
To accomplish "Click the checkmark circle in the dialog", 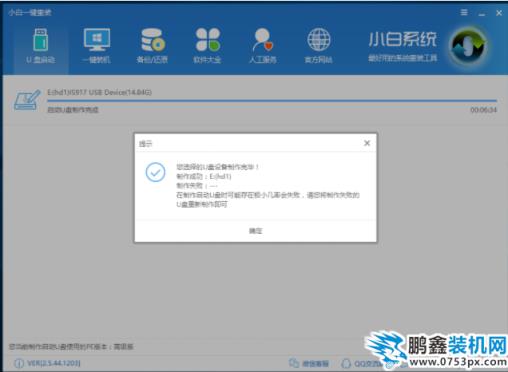I will pyautogui.click(x=155, y=172).
